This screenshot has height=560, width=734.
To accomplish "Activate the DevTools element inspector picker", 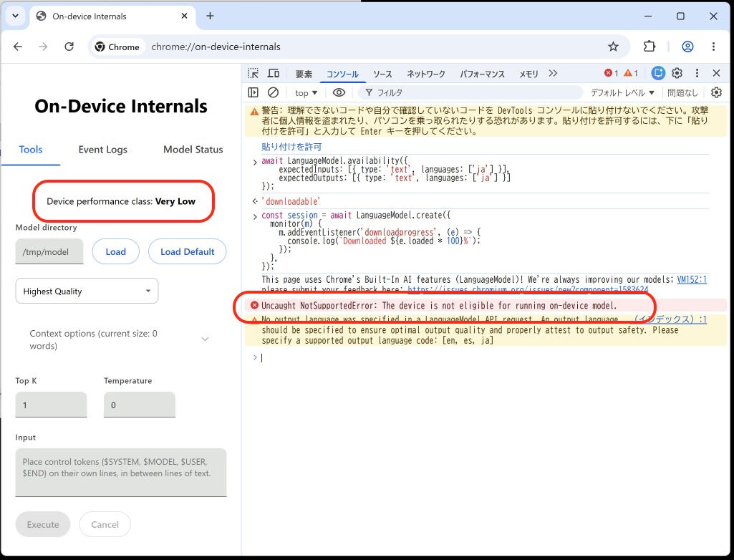I will coord(253,73).
